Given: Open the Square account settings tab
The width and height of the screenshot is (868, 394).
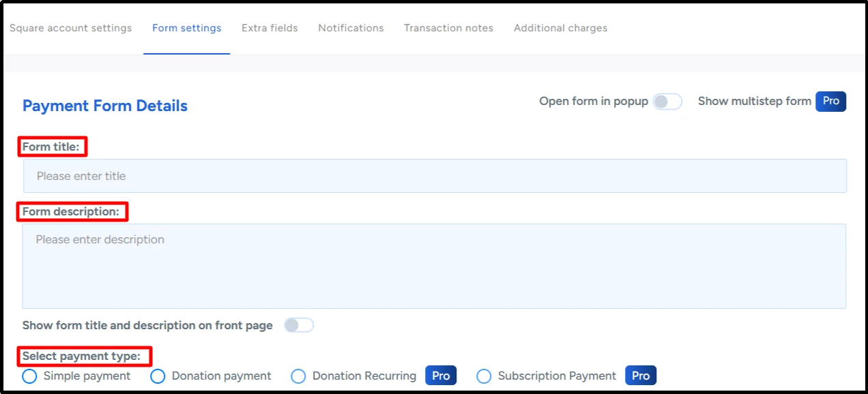Looking at the screenshot, I should pos(70,28).
